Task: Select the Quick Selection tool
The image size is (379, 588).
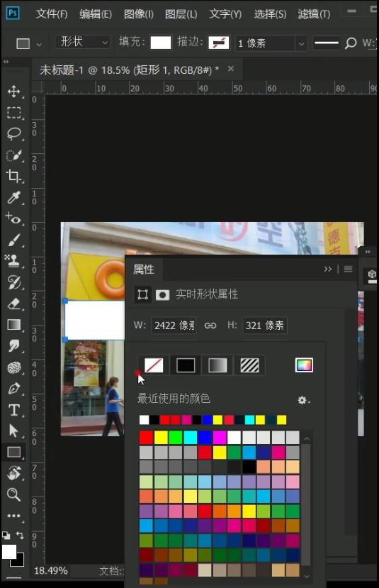Action: click(14, 155)
